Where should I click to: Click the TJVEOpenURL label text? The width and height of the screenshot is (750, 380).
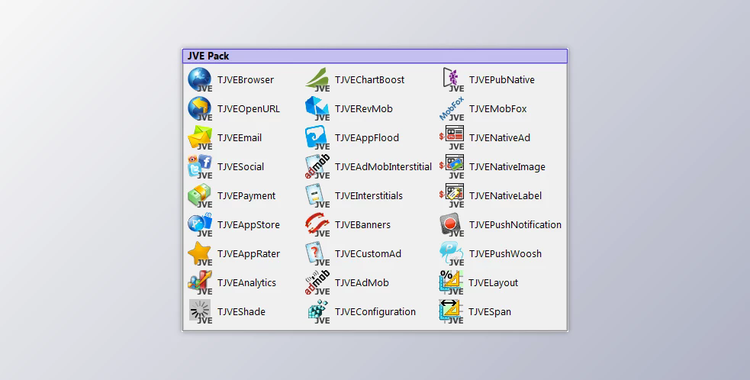[x=248, y=109]
